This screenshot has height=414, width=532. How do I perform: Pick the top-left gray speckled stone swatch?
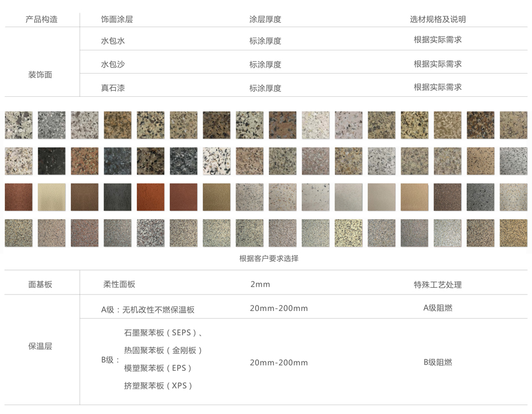click(18, 125)
